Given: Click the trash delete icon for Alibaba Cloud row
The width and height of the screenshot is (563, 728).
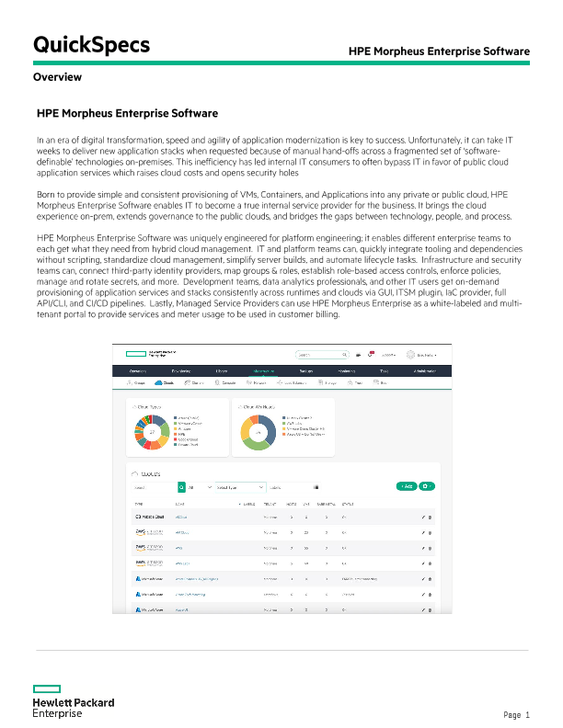Looking at the screenshot, I should click(x=430, y=518).
